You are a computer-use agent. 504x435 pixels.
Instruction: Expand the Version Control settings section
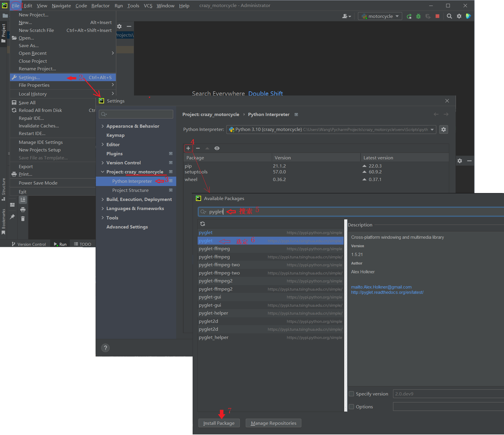[x=103, y=163]
